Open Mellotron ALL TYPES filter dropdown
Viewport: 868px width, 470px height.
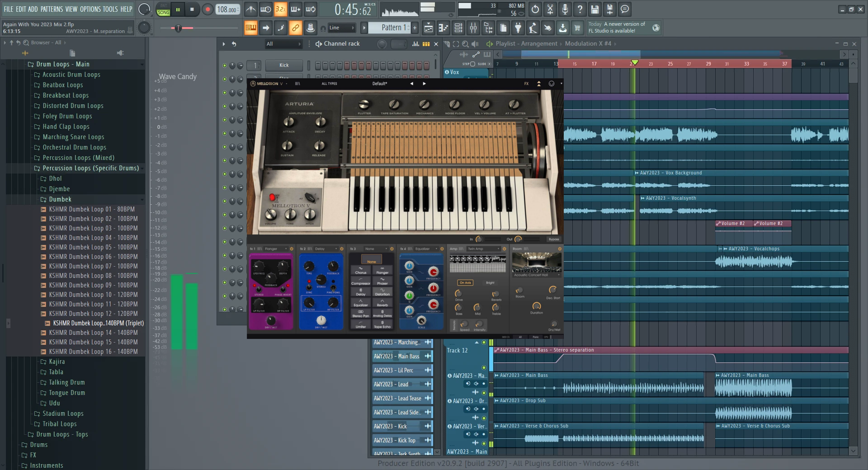click(329, 84)
